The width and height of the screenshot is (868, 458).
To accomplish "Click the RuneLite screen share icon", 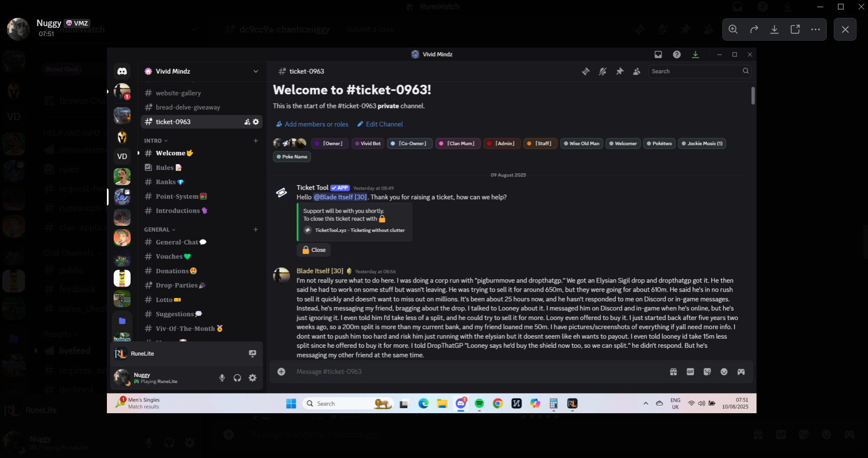I will [253, 353].
